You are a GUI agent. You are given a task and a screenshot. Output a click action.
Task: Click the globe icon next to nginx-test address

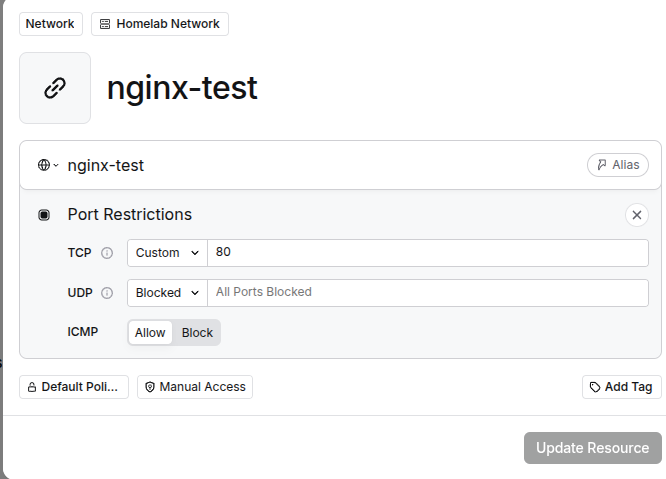click(x=43, y=165)
